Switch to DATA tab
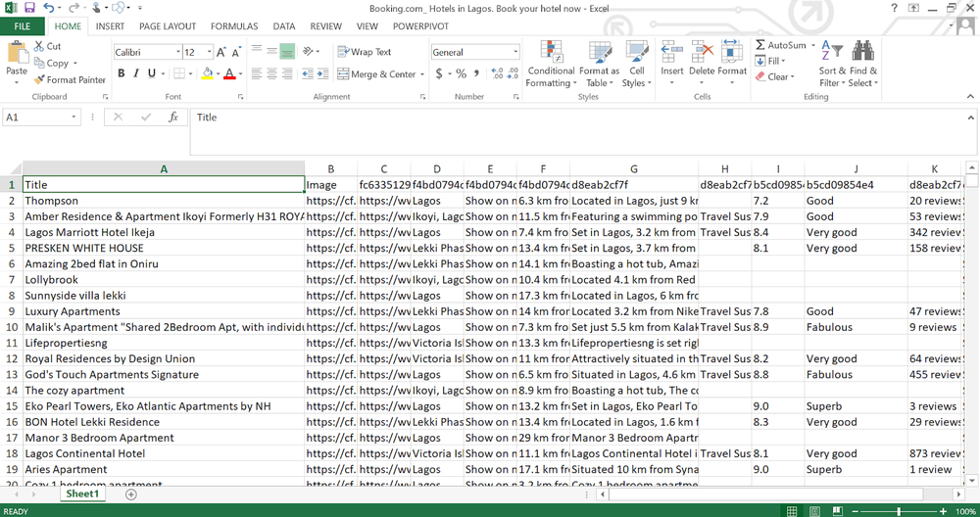The height and width of the screenshot is (517, 980). (284, 26)
